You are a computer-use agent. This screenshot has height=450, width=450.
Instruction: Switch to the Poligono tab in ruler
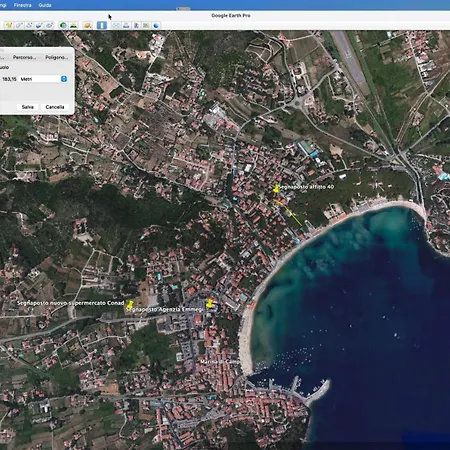click(56, 57)
